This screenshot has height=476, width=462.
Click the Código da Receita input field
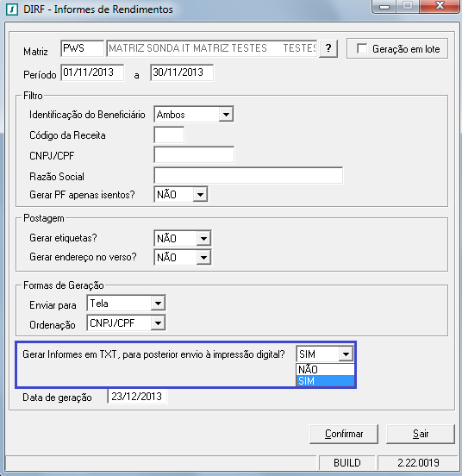coord(169,135)
